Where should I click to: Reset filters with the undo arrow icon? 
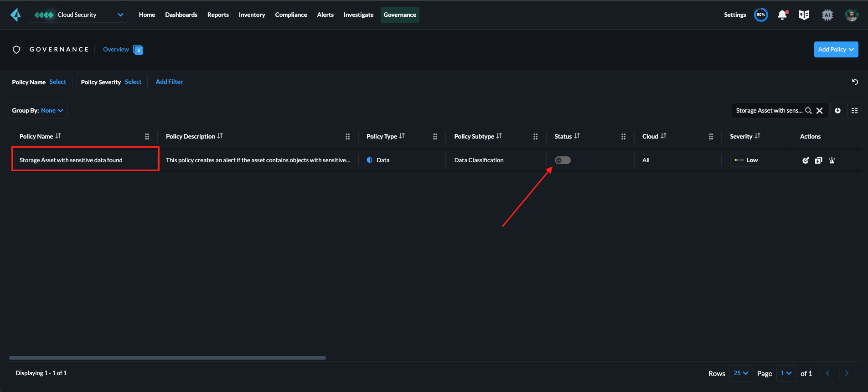pyautogui.click(x=855, y=82)
